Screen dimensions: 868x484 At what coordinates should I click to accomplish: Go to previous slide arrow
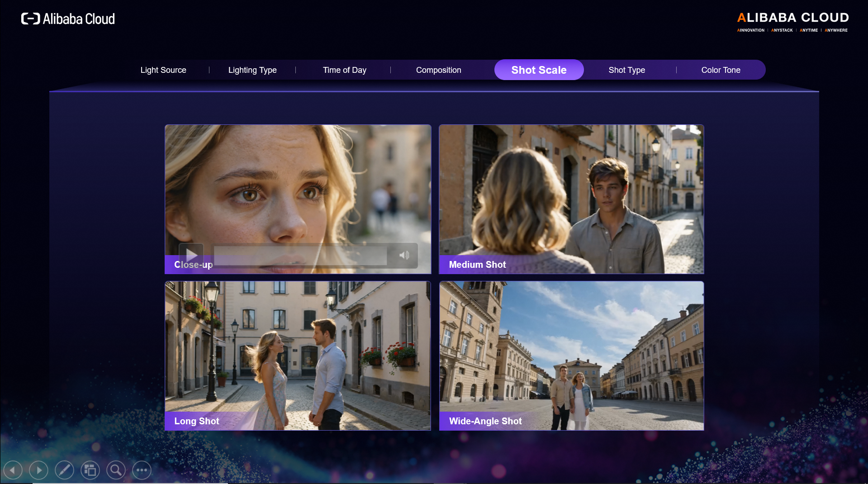point(13,470)
